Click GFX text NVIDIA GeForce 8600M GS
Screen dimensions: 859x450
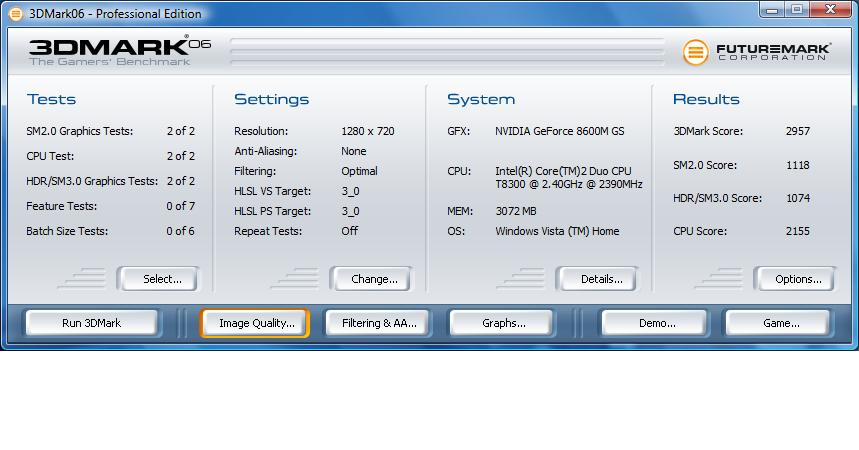pyautogui.click(x=559, y=131)
